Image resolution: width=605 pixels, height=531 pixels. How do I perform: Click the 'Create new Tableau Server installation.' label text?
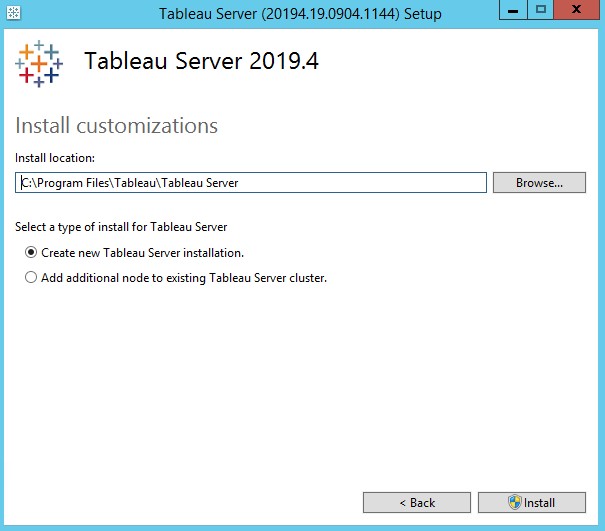[142, 253]
